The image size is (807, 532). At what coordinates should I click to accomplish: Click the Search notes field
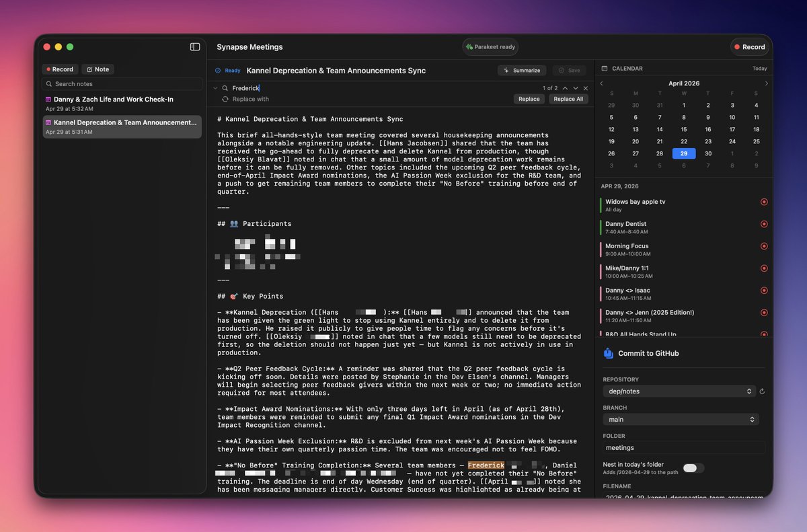(x=122, y=84)
